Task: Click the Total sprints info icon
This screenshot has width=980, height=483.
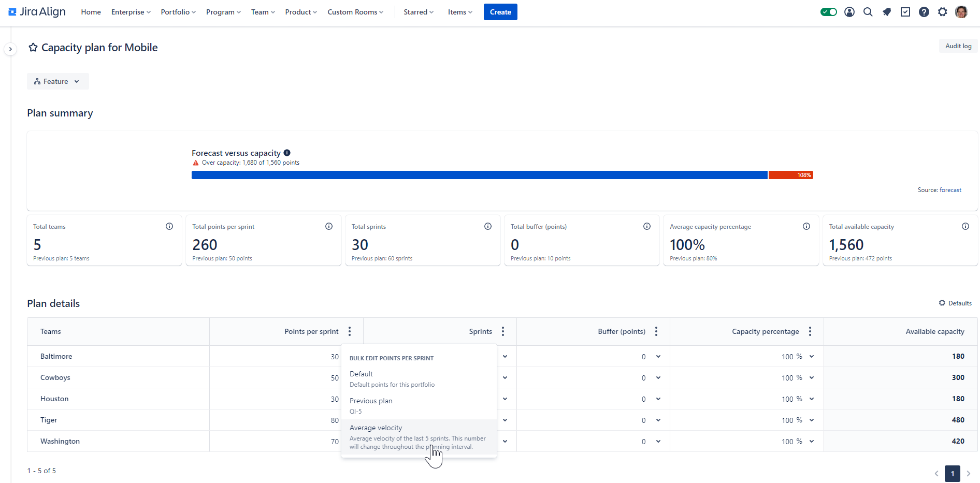Action: coord(488,226)
